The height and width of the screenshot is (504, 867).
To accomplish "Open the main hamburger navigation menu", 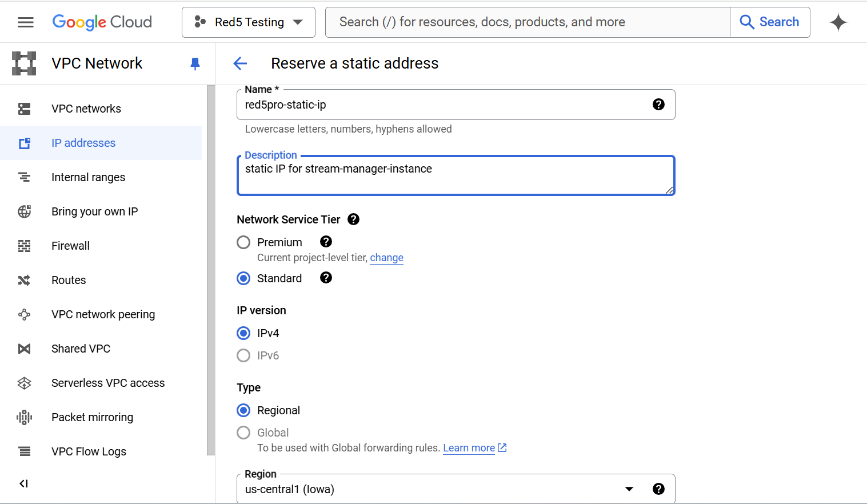I will [26, 22].
